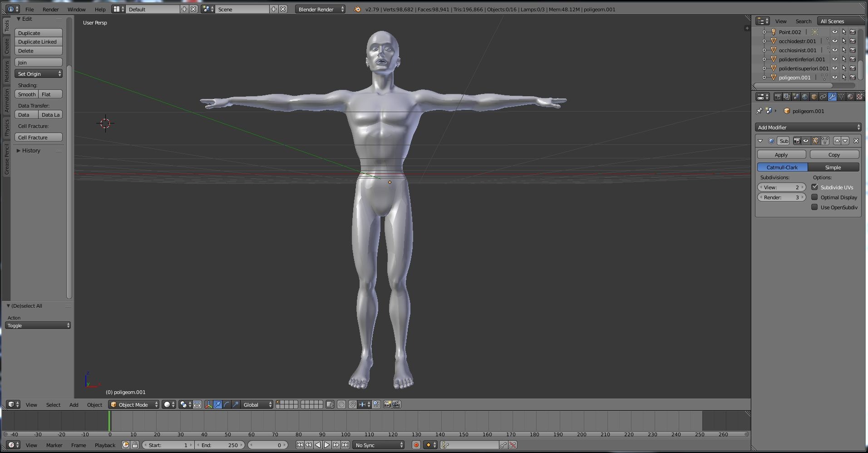This screenshot has height=453, width=868.
Task: Toggle visibility of poligeom.001
Action: [834, 77]
